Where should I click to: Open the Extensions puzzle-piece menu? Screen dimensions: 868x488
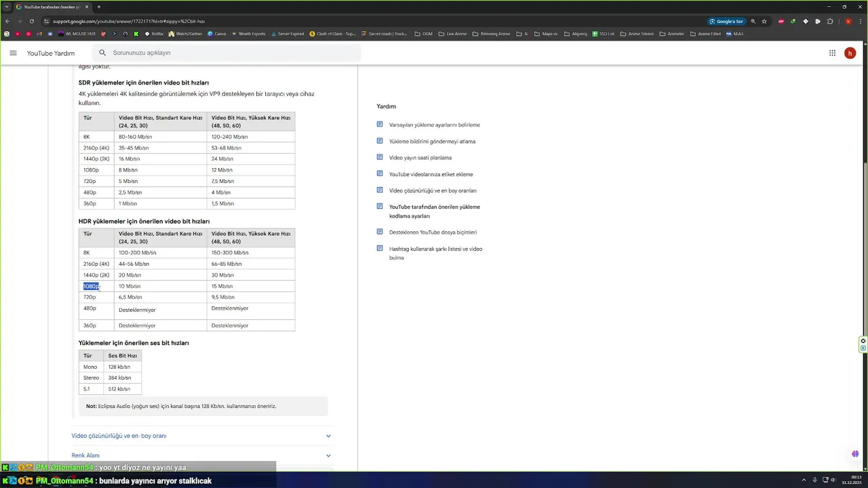click(x=830, y=21)
